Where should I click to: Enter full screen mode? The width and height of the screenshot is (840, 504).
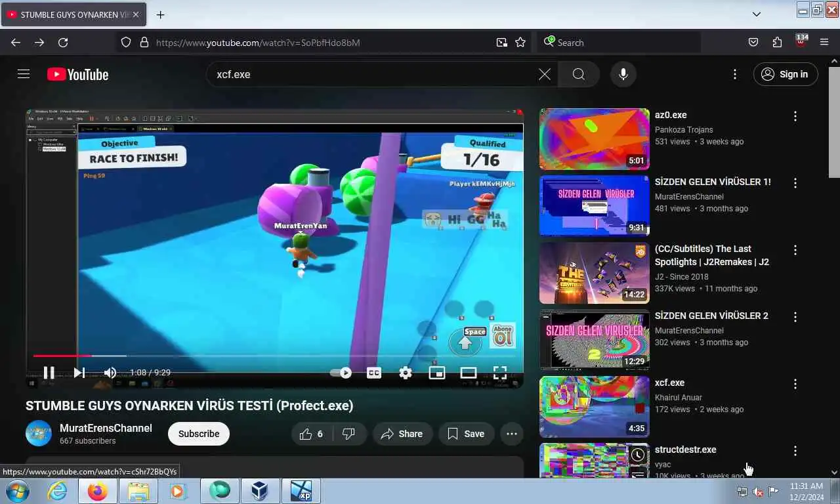(500, 373)
